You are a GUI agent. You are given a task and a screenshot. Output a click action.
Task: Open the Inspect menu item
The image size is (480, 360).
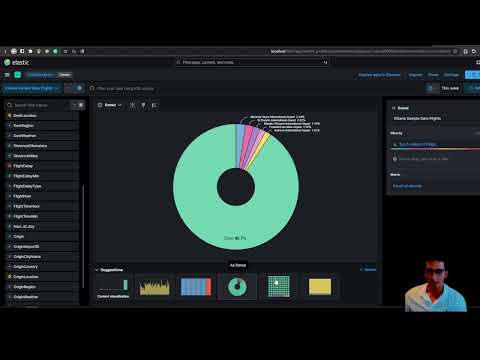point(415,75)
